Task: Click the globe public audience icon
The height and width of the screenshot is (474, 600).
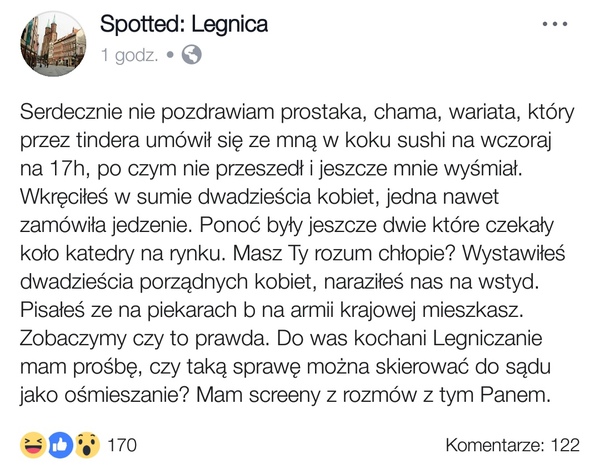Action: point(191,55)
